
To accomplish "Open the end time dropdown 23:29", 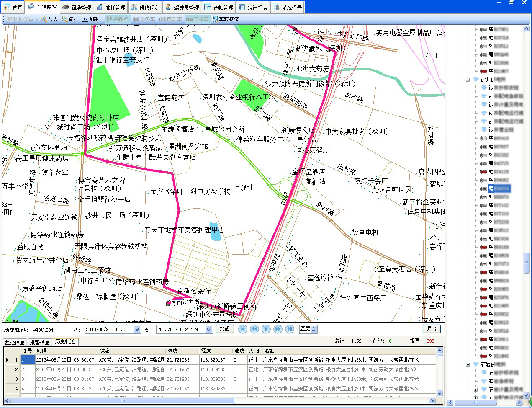I will [208, 330].
